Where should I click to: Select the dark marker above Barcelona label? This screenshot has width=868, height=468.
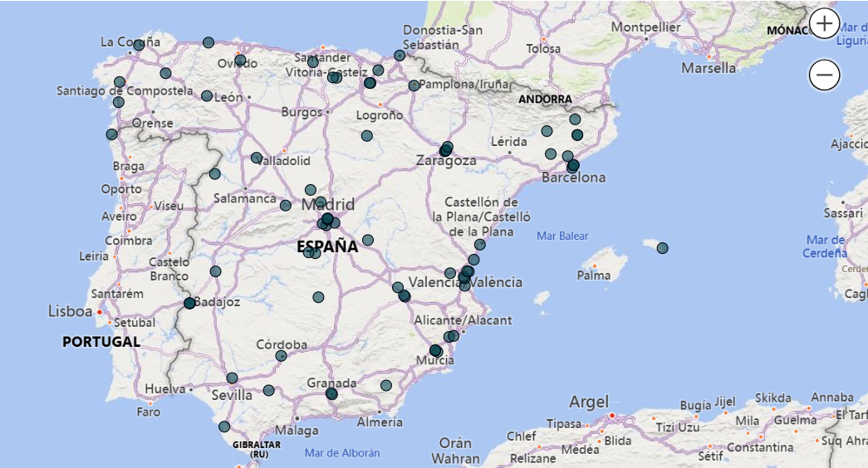573,165
